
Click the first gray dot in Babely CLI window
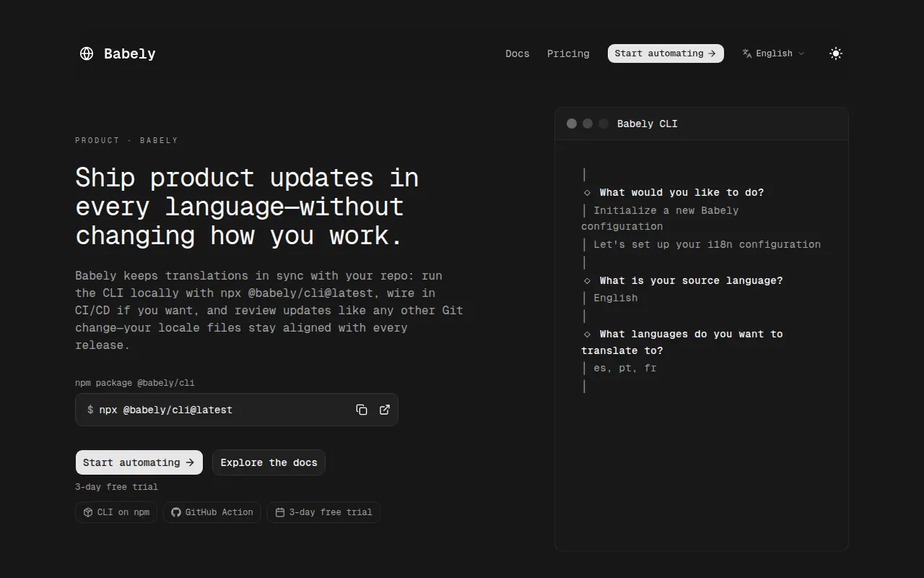pyautogui.click(x=572, y=124)
